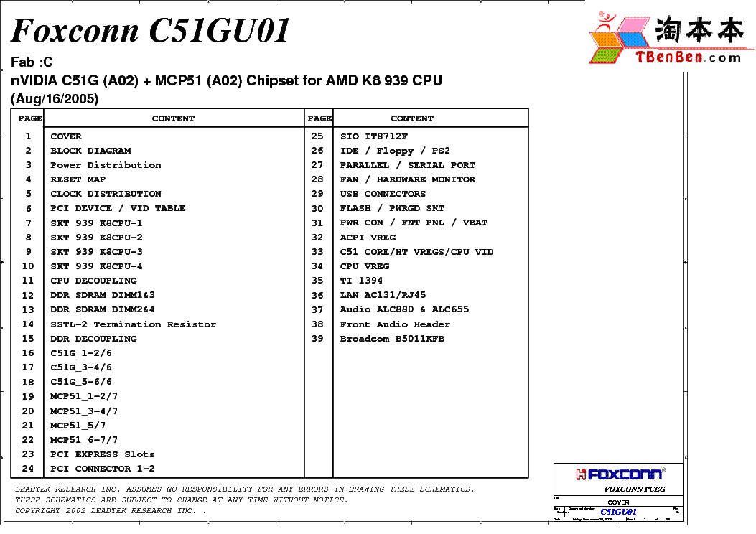Click the right CONTENT column header
Viewport: 756px width, 534px height.
(x=412, y=118)
